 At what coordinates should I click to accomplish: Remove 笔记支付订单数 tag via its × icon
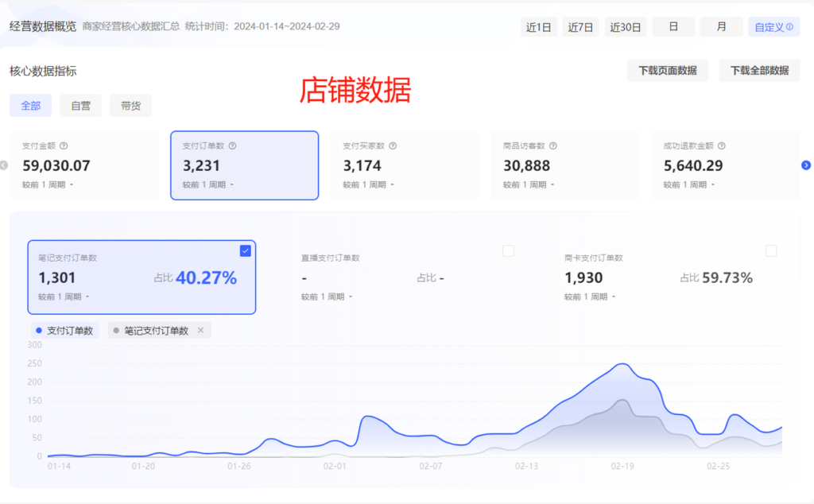[x=203, y=328]
